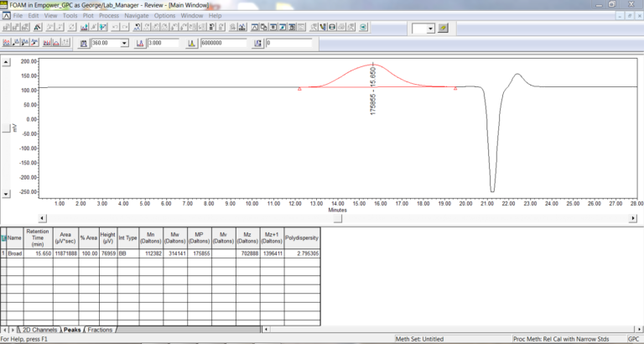Image resolution: width=644 pixels, height=344 pixels.
Task: Open the Tools menu
Action: point(70,16)
